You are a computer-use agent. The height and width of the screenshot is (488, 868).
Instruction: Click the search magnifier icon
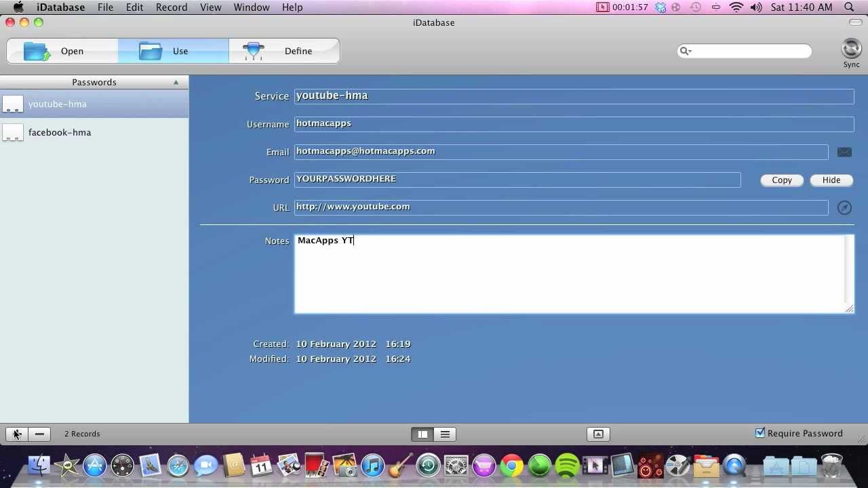(x=685, y=51)
